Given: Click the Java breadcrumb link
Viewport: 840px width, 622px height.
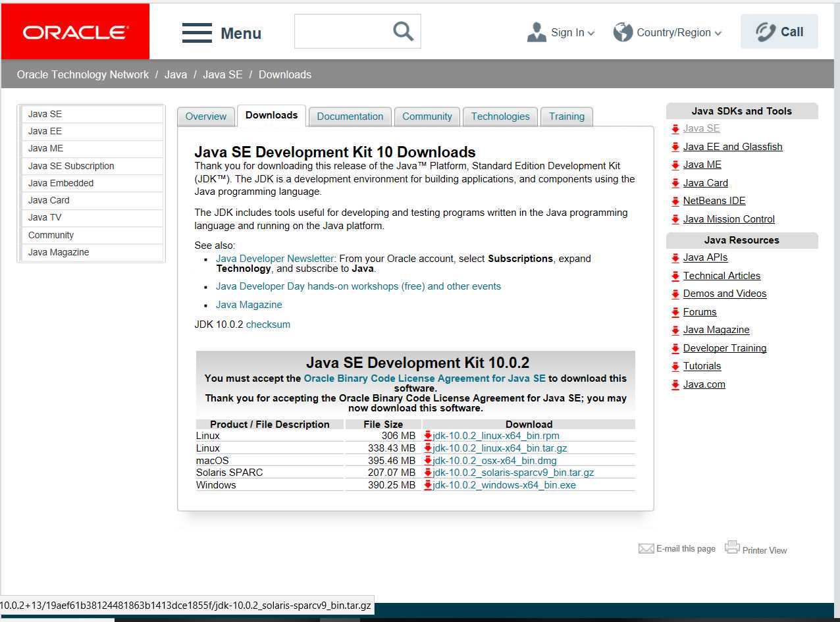Looking at the screenshot, I should pyautogui.click(x=176, y=74).
